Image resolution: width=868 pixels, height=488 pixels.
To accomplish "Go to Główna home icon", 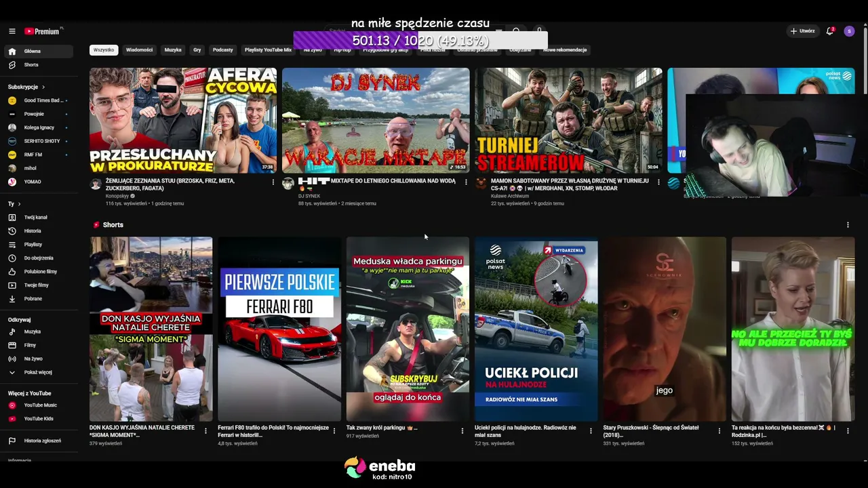I will pos(12,52).
